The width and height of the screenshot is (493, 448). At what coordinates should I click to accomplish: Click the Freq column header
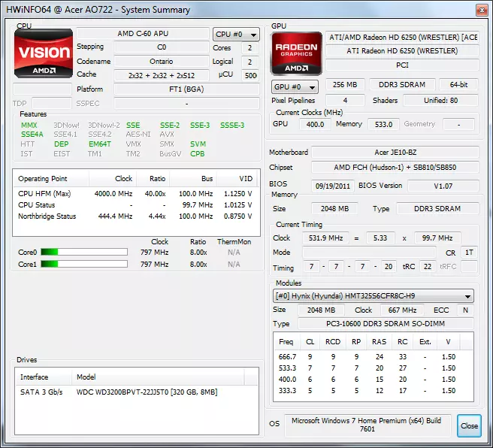click(287, 342)
